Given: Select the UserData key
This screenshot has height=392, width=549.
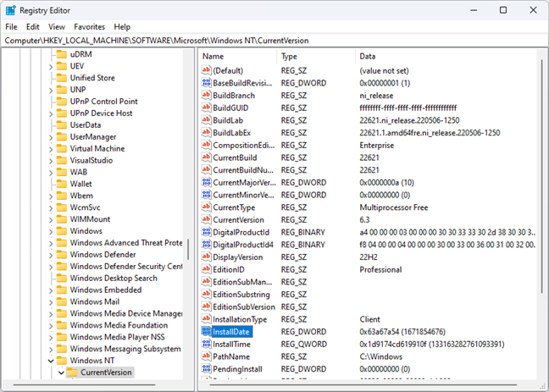Looking at the screenshot, I should click(x=86, y=125).
